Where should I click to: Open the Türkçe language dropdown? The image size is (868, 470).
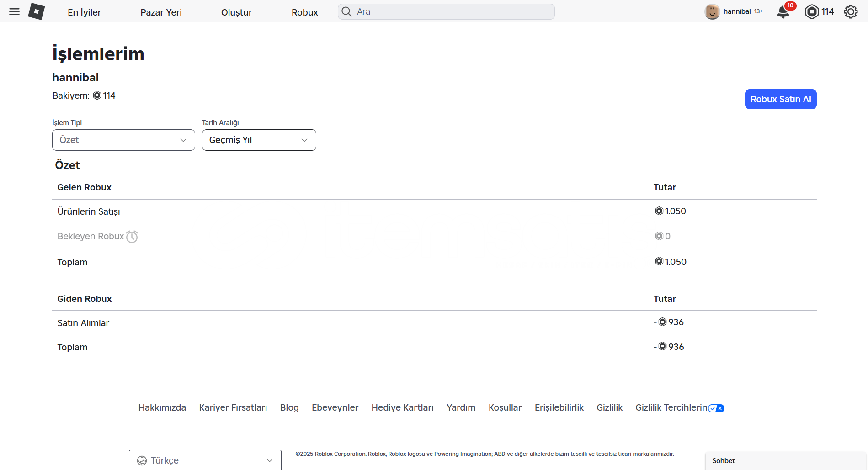point(205,460)
